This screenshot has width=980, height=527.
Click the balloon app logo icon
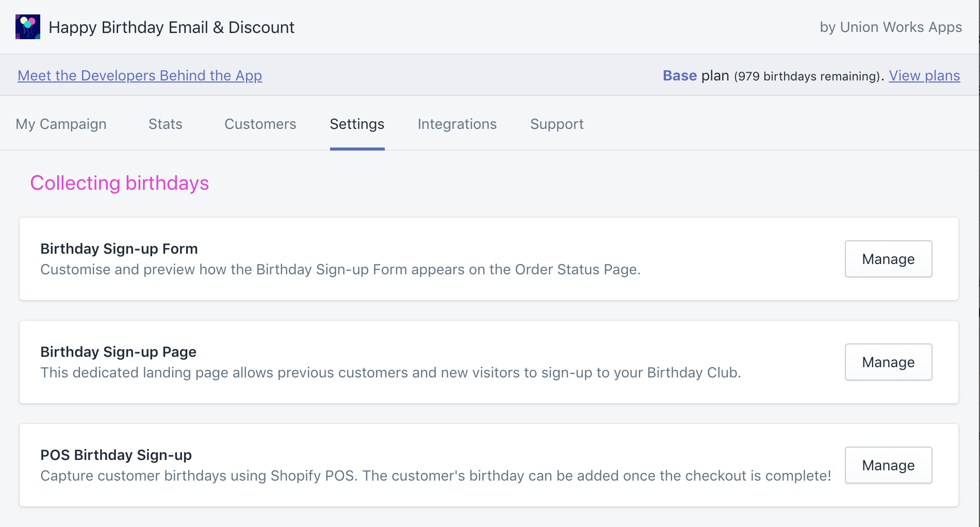[x=28, y=27]
